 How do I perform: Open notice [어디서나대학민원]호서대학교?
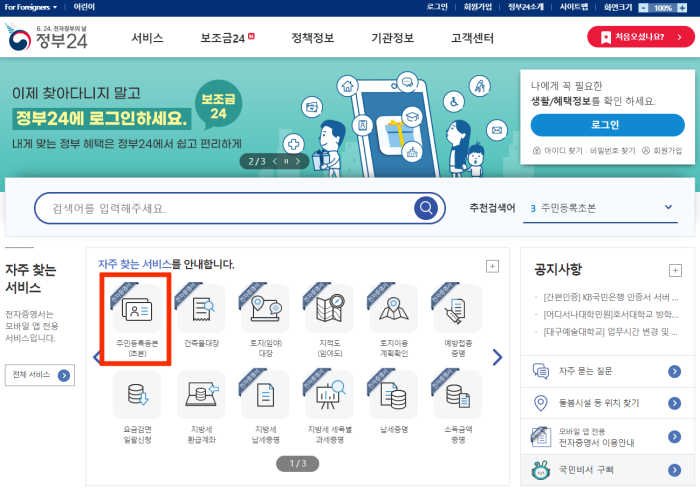610,315
